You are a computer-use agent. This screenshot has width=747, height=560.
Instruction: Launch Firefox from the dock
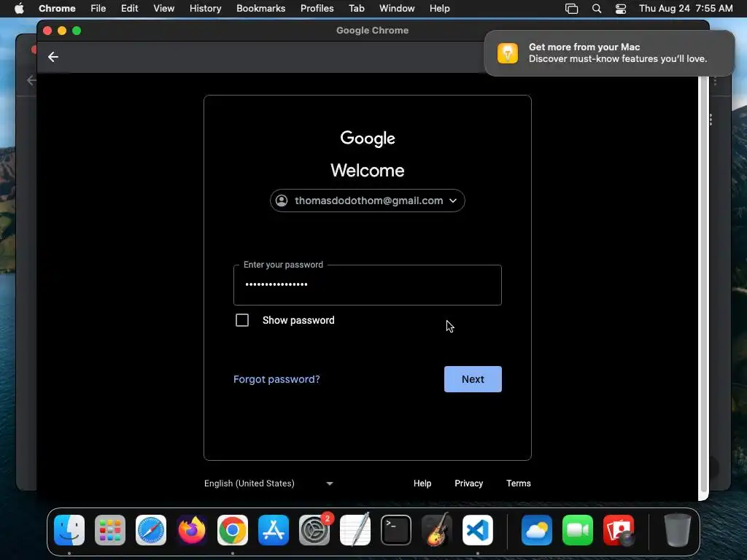pyautogui.click(x=192, y=530)
